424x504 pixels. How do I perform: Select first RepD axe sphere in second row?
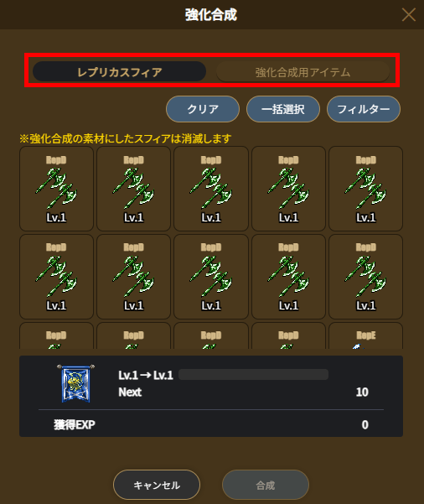[56, 277]
